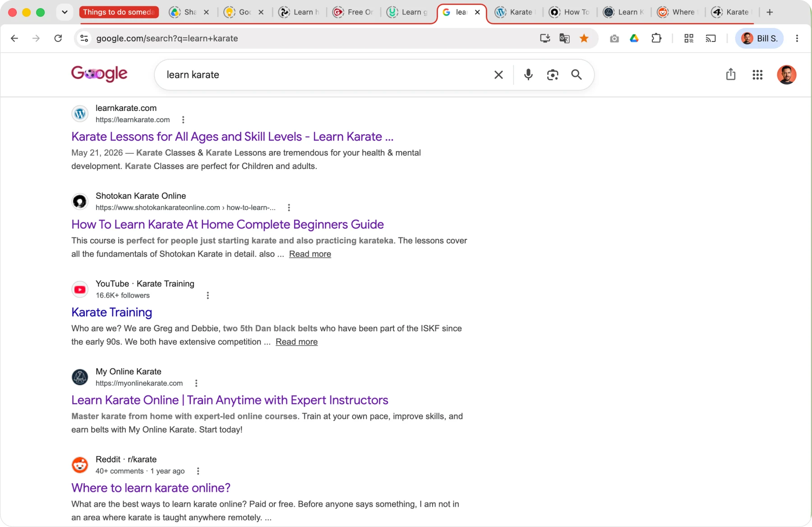812x527 pixels.
Task: Switch to the 'How To' tab
Action: coord(570,12)
